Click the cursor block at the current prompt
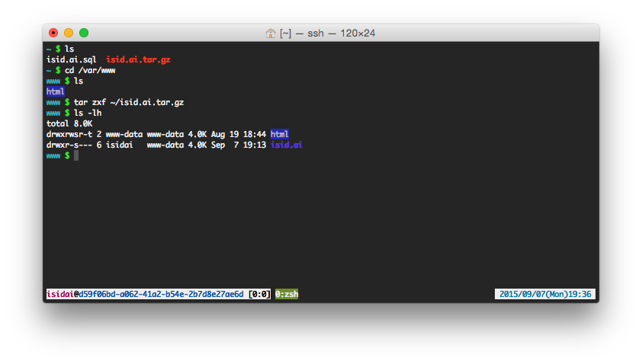642x364 pixels. (76, 155)
